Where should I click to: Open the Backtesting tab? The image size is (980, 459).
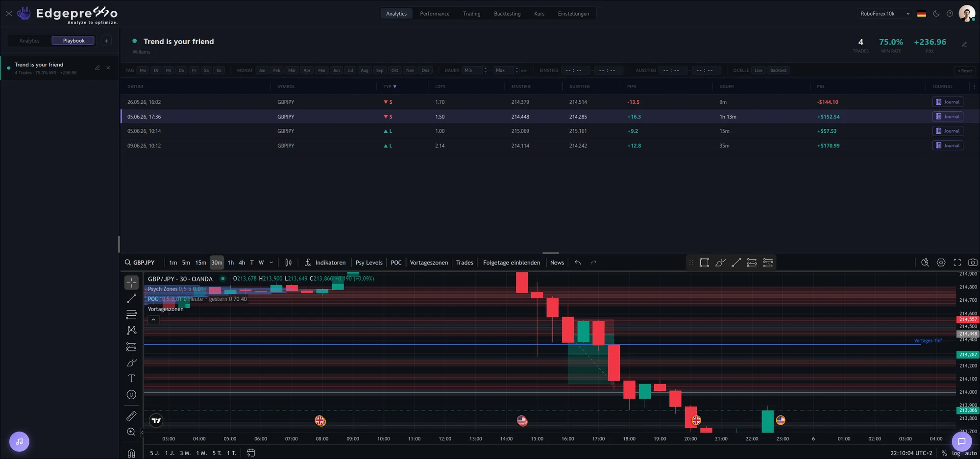coord(507,14)
